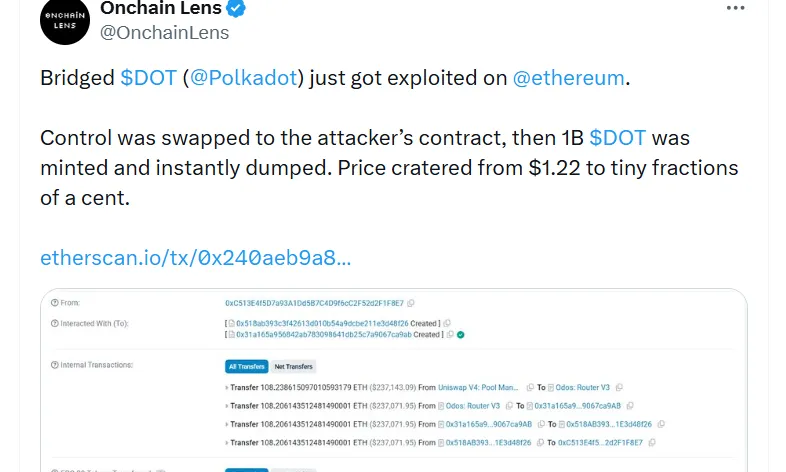Click the From address 0xC513E4f5D7a93A1Dd5B7
Screen dimensions: 786x472
[314, 302]
